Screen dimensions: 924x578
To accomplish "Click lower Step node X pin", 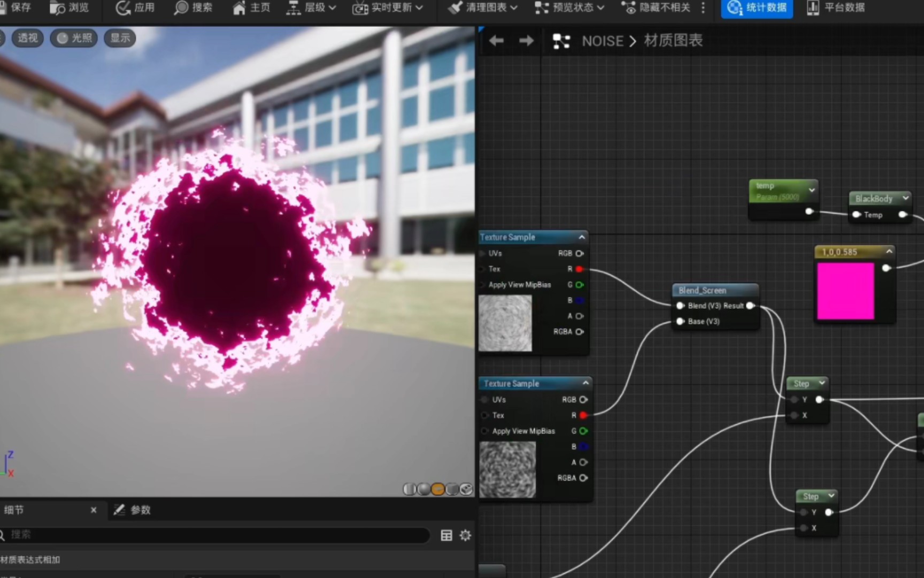I will click(803, 528).
